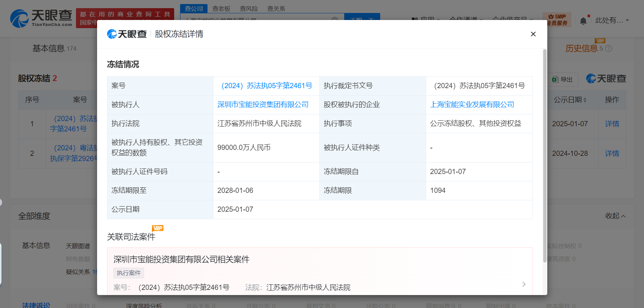The width and height of the screenshot is (644, 308).
Task: Close the 股权冻结详情 dialog
Action: point(533,34)
